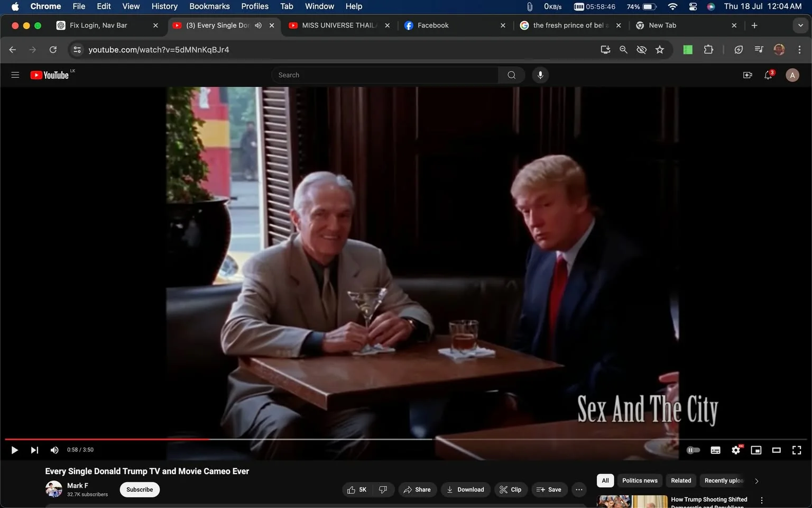This screenshot has width=812, height=508.
Task: Reload the page in Chrome
Action: 53,50
